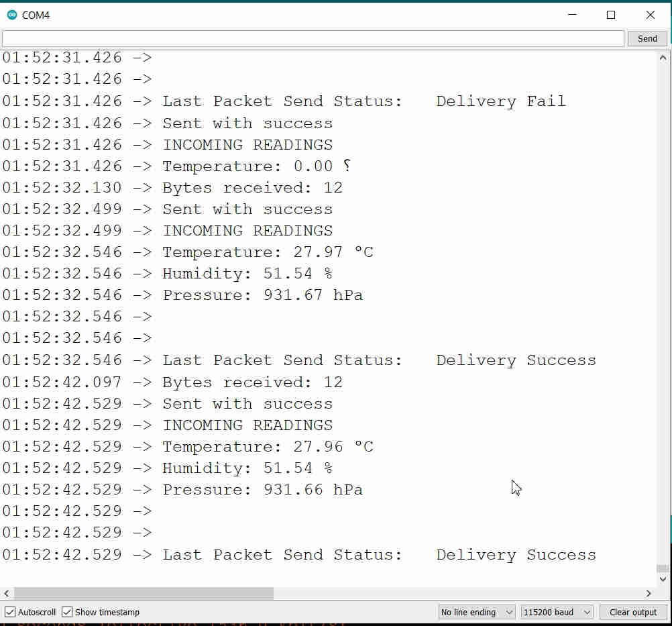672x626 pixels.
Task: Click the Clear output button
Action: [x=633, y=612]
